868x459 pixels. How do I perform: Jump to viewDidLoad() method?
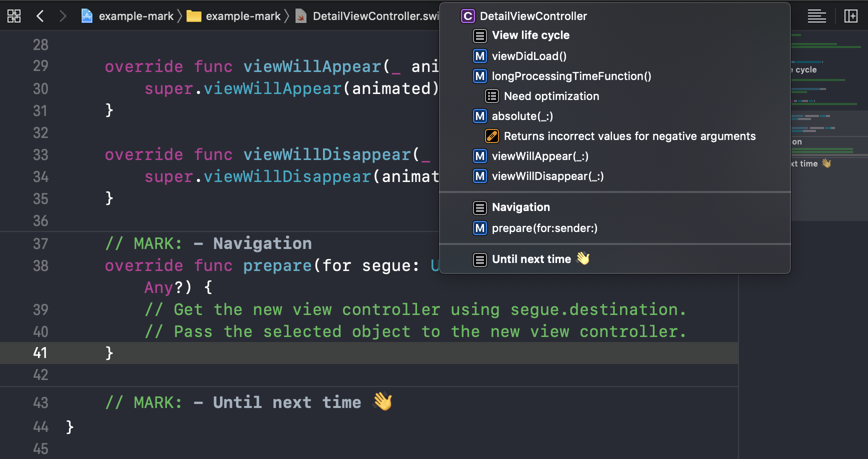point(529,56)
